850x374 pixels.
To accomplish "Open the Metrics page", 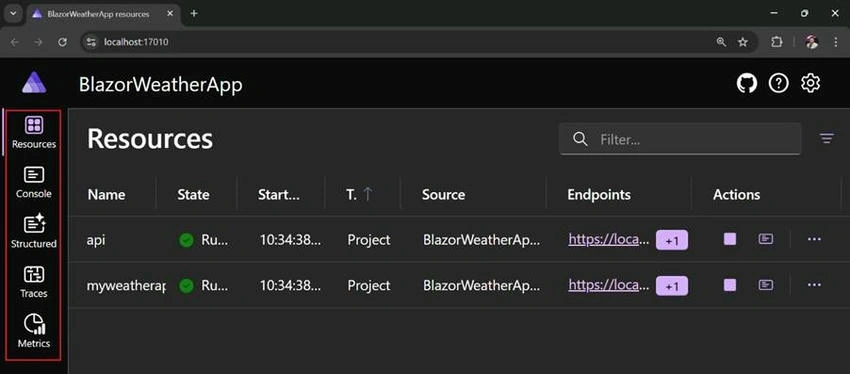I will click(x=34, y=332).
